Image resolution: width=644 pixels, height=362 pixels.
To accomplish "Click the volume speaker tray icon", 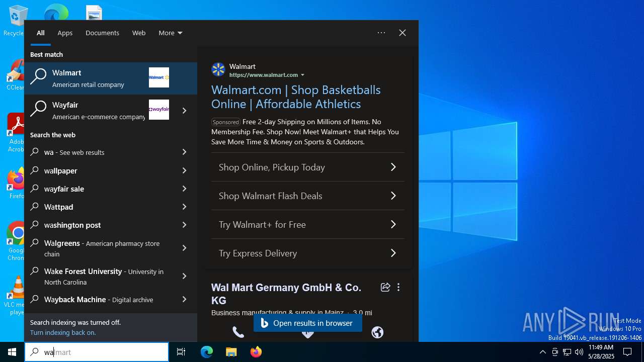I will click(579, 352).
